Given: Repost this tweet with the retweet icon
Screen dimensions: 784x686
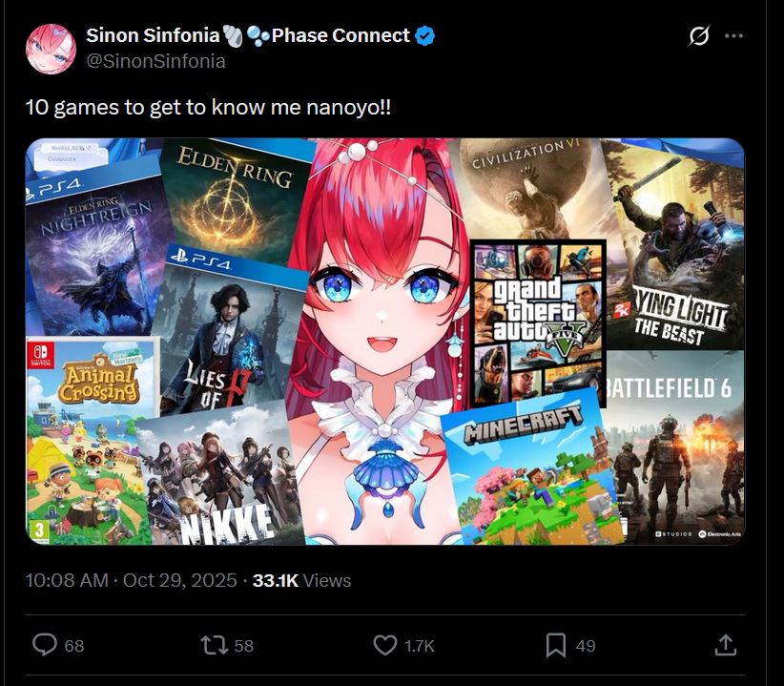Looking at the screenshot, I should 215,645.
